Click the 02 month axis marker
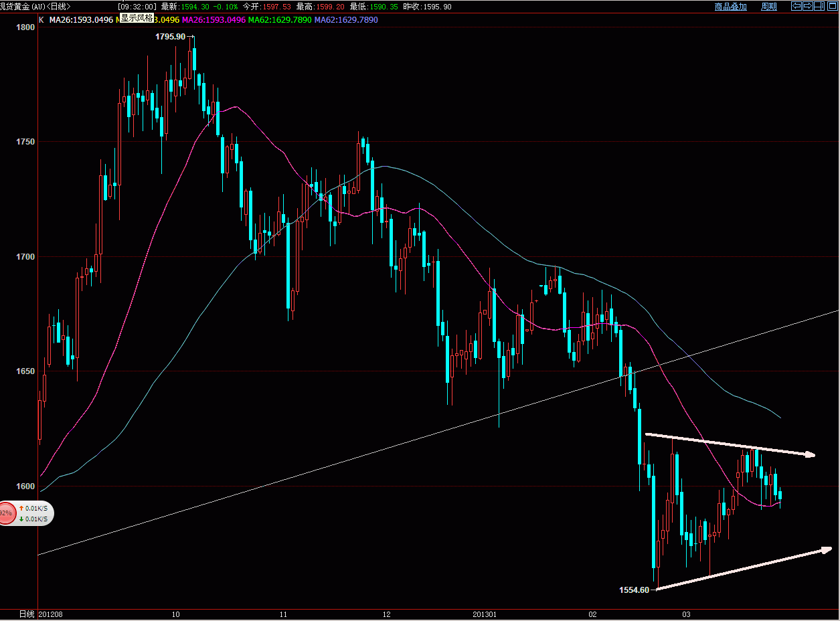Screen dimensions: 840x621 pyautogui.click(x=593, y=614)
